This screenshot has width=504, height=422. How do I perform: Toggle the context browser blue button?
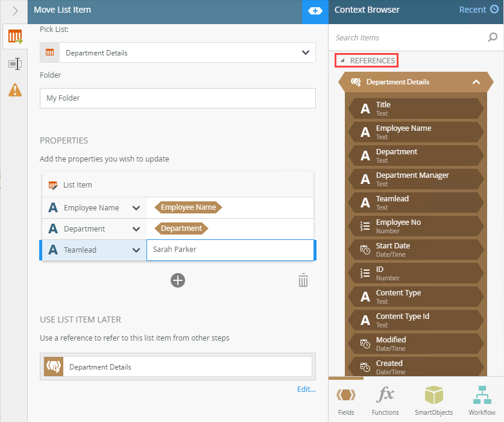pos(315,11)
